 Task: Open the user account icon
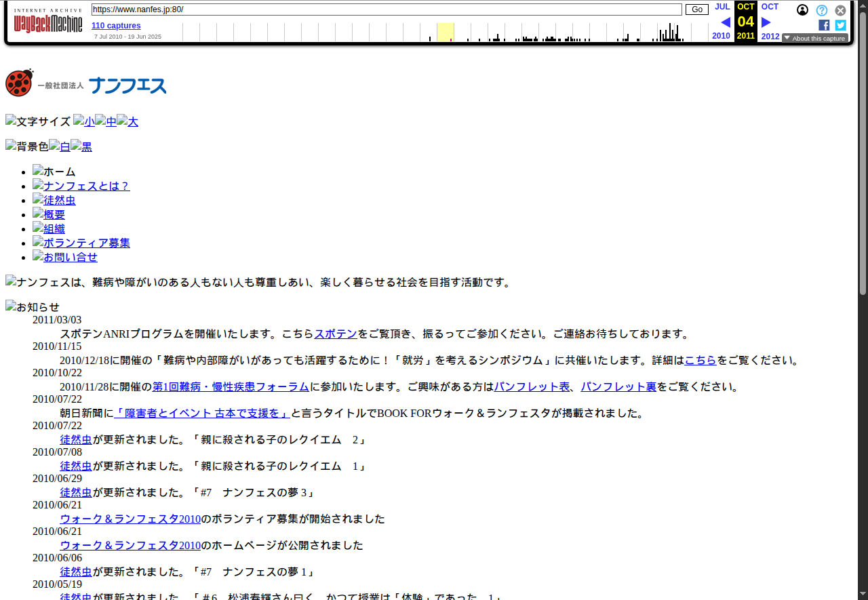(x=802, y=10)
